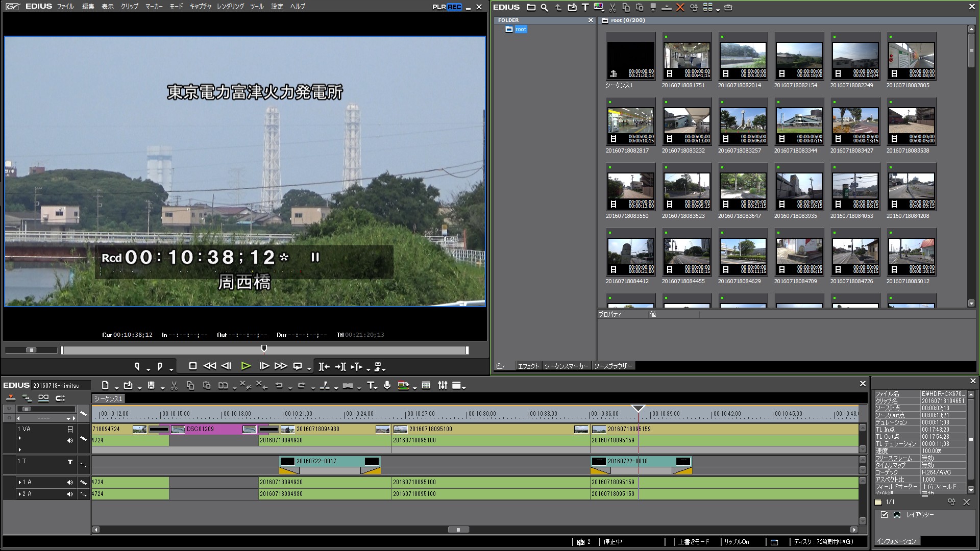Mute audio on the 1 A track
The image size is (980, 551).
[x=70, y=482]
